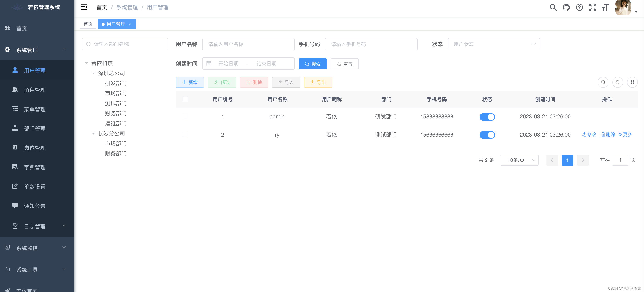Click the fullscreen expand icon
This screenshot has height=292, width=644.
pyautogui.click(x=593, y=7)
